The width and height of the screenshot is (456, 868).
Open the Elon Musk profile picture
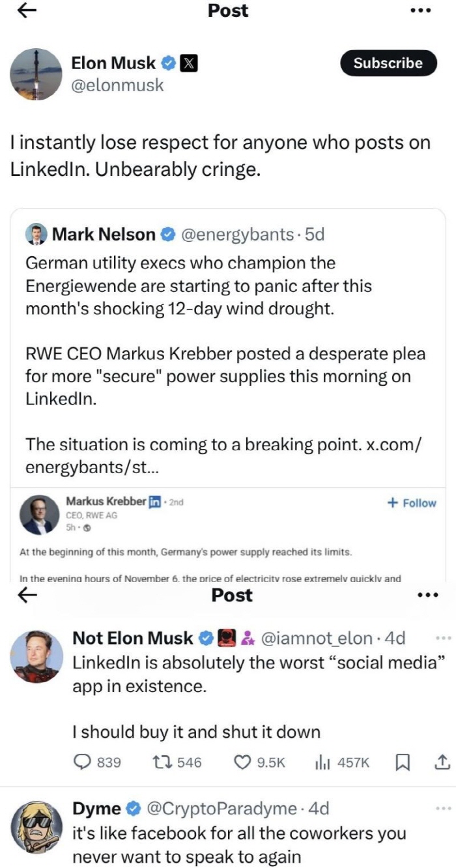coord(36,74)
